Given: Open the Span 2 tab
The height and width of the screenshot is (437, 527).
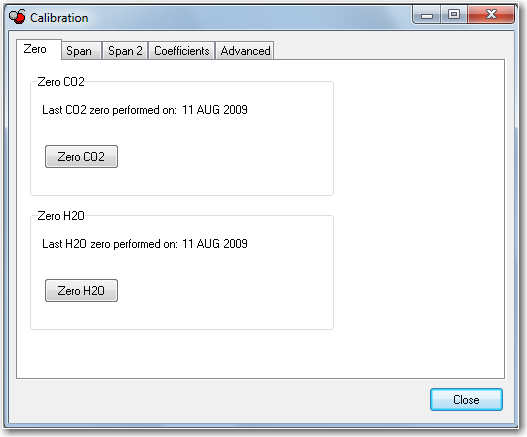Looking at the screenshot, I should pos(125,51).
